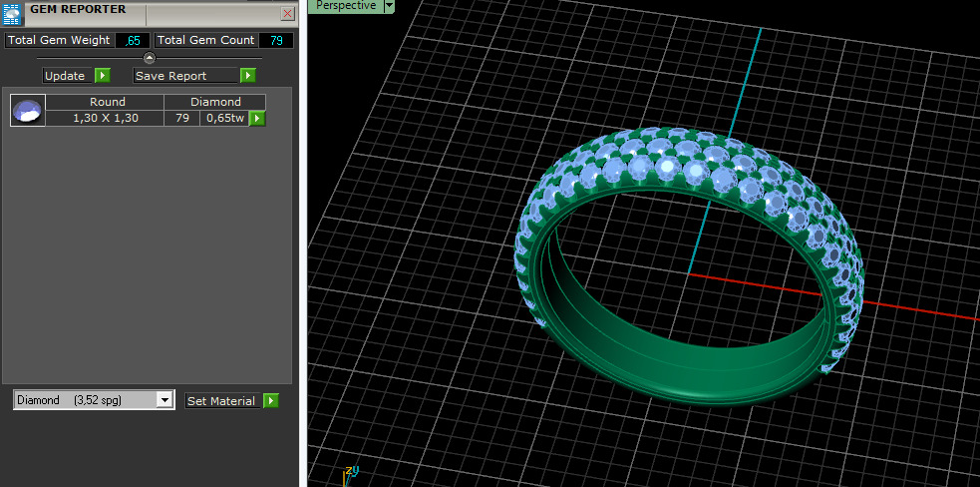Viewport: 980px width, 487px height.
Task: Close the Gem Reporter panel
Action: [x=287, y=13]
